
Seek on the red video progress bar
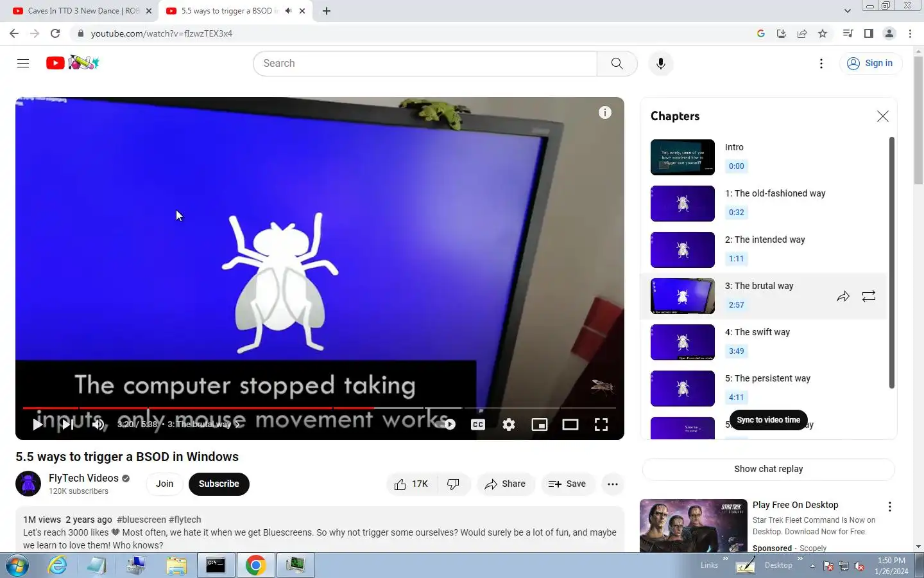click(x=320, y=408)
